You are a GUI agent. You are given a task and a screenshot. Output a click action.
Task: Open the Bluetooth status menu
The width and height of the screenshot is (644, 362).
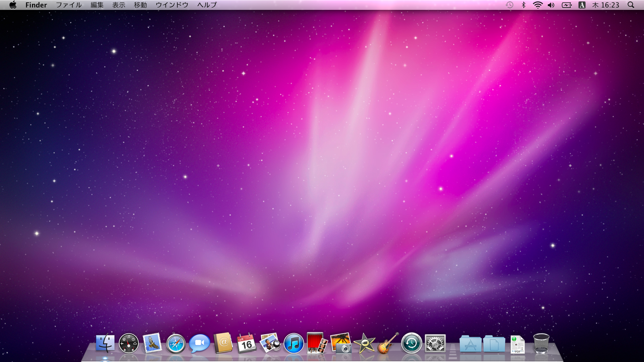pyautogui.click(x=523, y=5)
